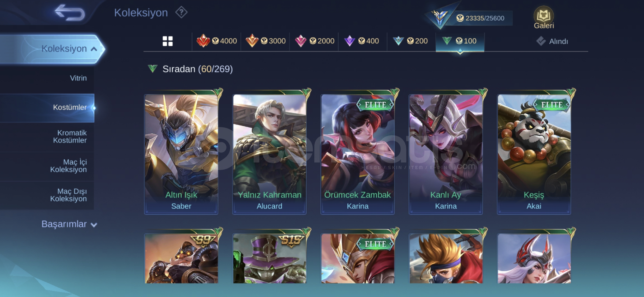Screen dimensions: 644x297
Task: Open Keşiş Akai elite skin card
Action: point(534,154)
